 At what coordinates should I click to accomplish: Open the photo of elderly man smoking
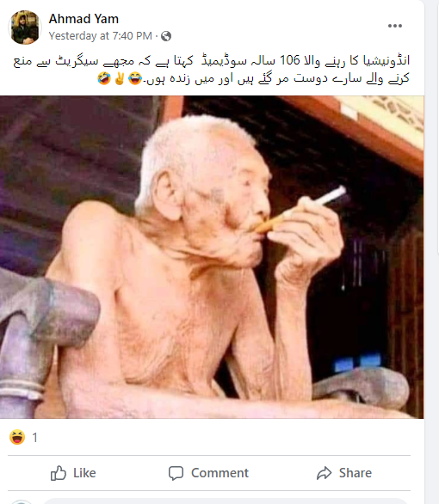click(212, 257)
